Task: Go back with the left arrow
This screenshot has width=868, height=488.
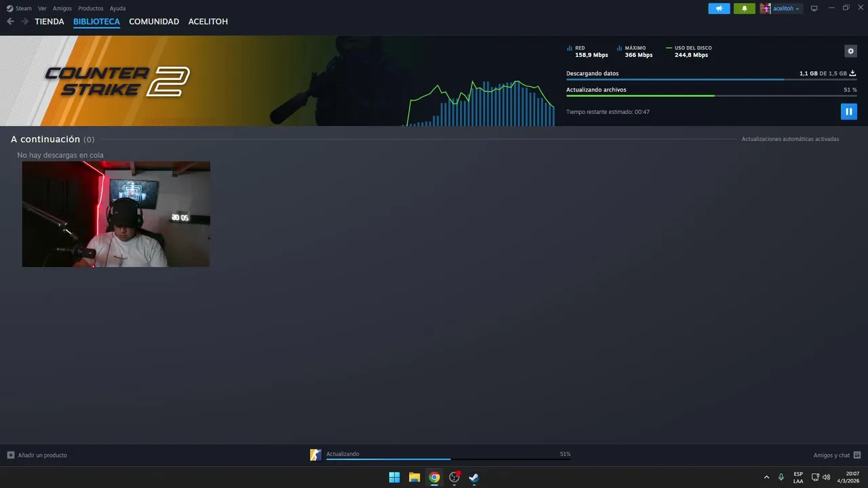Action: pos(10,22)
